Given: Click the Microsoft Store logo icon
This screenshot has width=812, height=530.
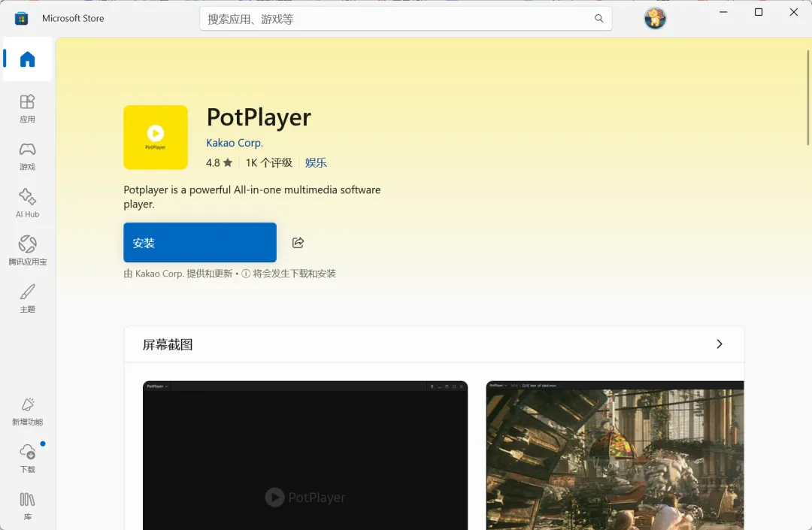Looking at the screenshot, I should click(x=21, y=19).
